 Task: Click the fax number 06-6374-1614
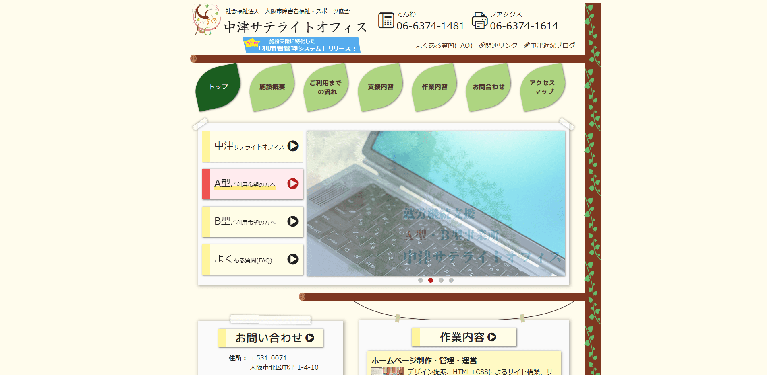pyautogui.click(x=524, y=26)
